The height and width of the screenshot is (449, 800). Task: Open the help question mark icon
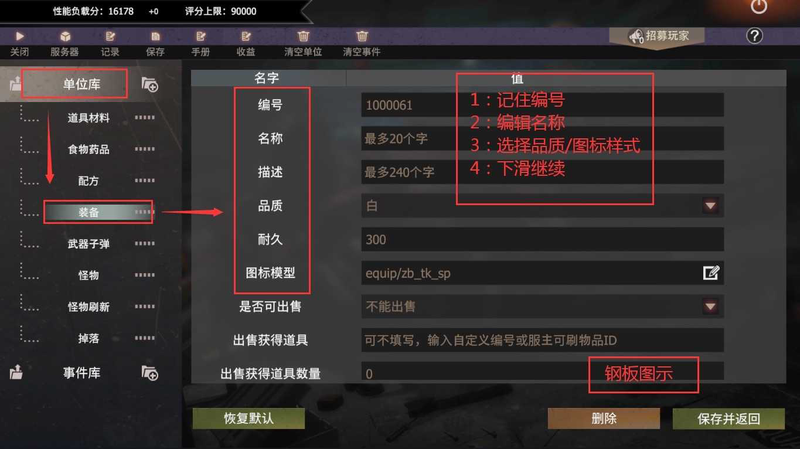pyautogui.click(x=754, y=36)
